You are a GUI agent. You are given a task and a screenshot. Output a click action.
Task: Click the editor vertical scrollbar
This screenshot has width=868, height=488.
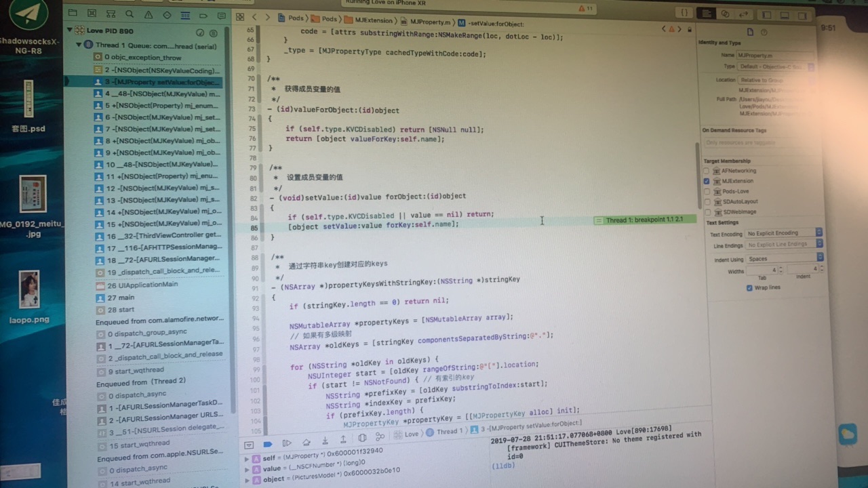click(x=698, y=176)
